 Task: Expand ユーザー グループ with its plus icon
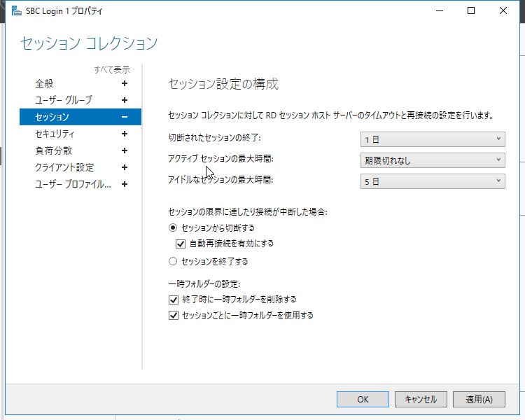point(125,100)
